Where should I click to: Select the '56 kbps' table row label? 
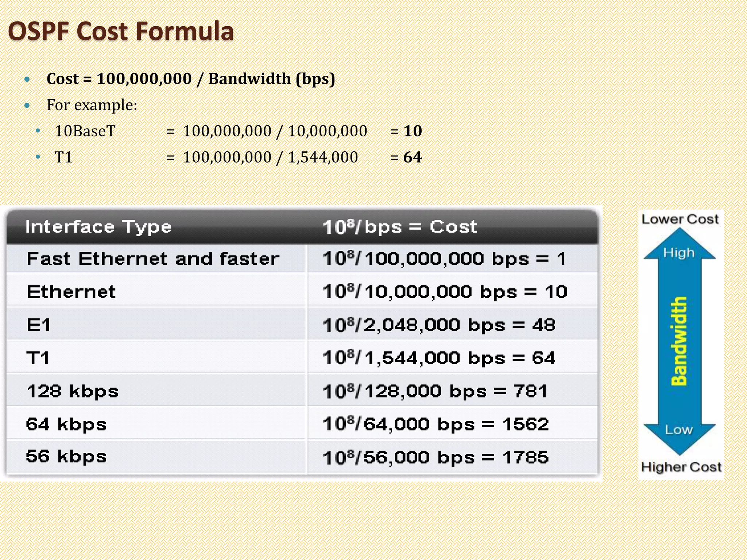point(66,456)
